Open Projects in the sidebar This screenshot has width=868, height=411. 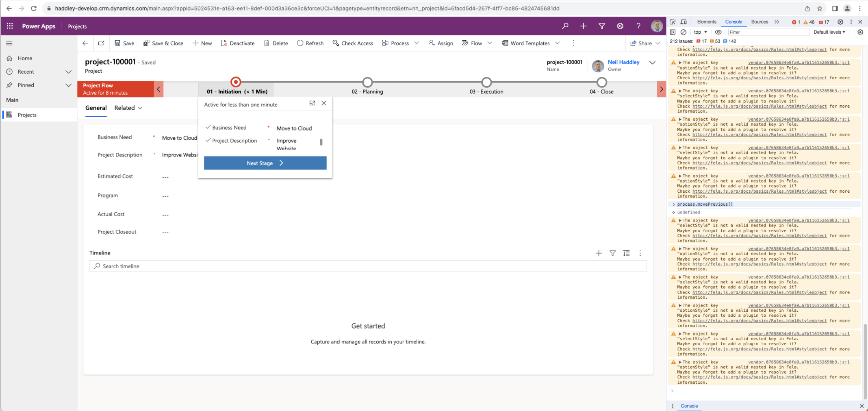[27, 115]
